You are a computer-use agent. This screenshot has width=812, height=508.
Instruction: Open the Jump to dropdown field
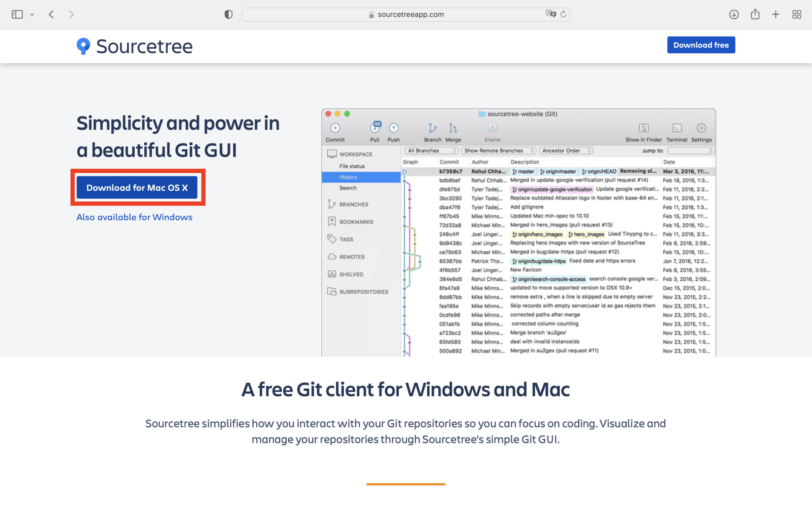691,150
